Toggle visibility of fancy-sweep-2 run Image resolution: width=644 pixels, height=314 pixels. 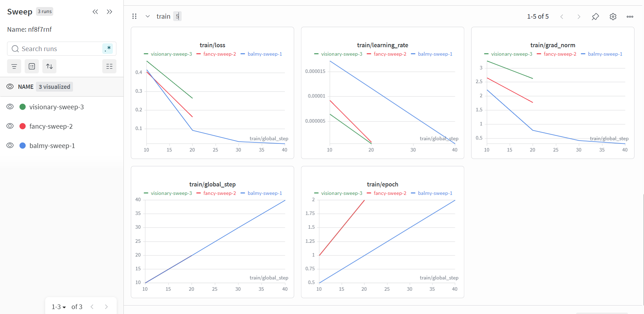[x=10, y=126]
